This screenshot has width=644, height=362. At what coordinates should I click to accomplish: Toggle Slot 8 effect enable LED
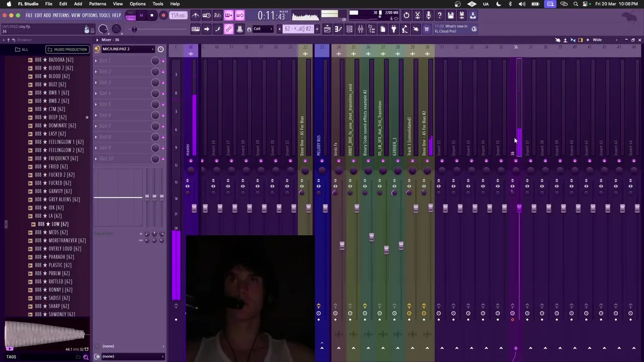(163, 137)
